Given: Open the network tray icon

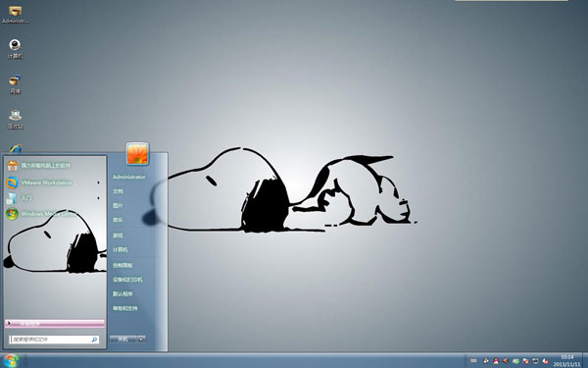Looking at the screenshot, I should [x=535, y=361].
